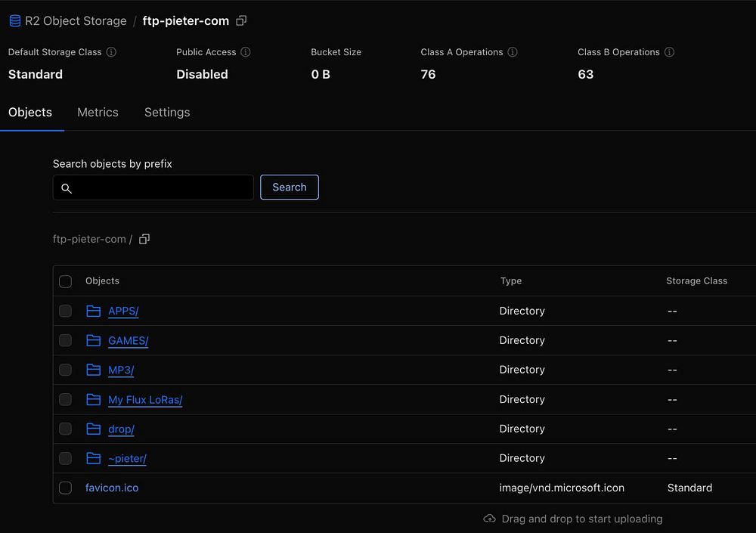Copy the ftp-pieter-com/ path icon
Screen dimensions: 756x533
coord(144,239)
